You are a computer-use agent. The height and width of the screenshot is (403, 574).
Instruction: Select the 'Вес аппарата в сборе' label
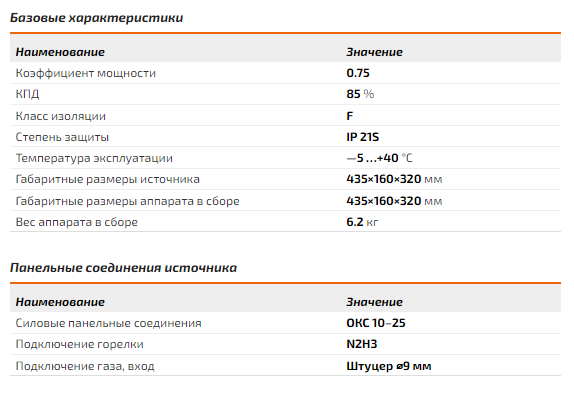[77, 222]
